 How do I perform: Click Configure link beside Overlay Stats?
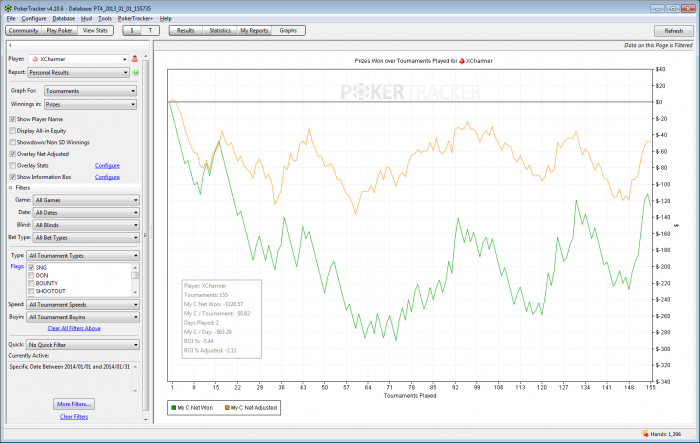point(107,166)
